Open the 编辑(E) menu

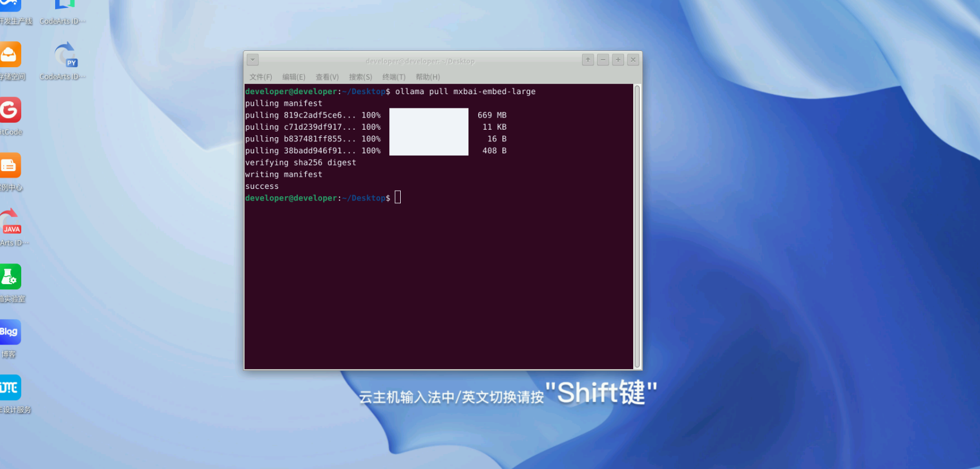coord(293,77)
